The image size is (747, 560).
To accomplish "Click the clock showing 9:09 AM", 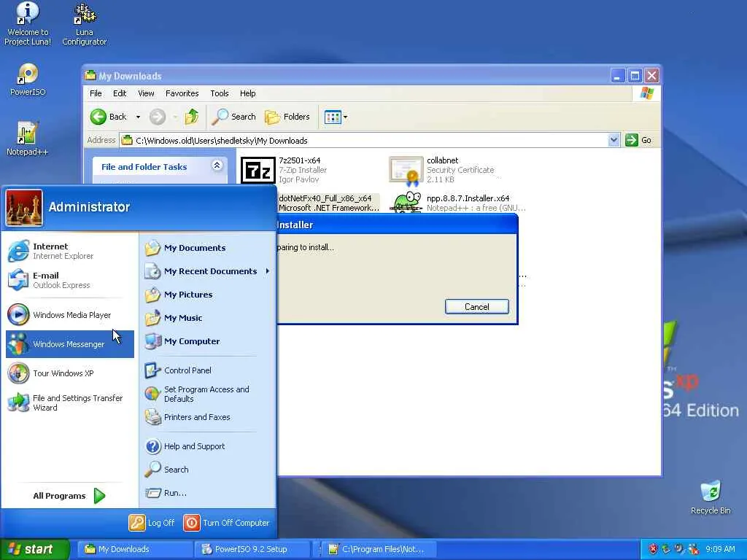I will tap(720, 549).
